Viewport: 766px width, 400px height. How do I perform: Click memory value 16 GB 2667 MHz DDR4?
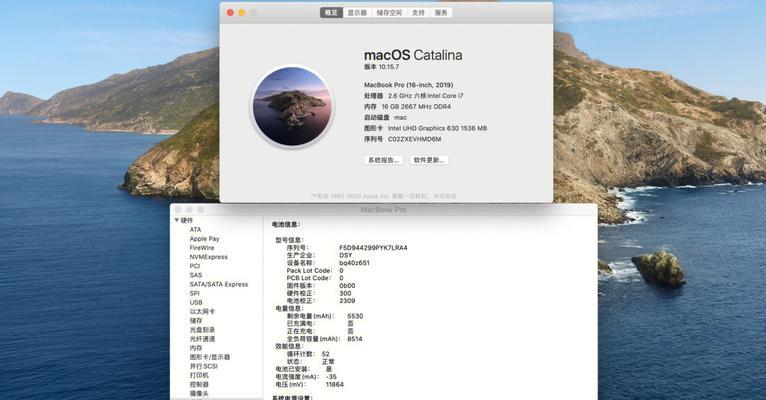tap(416, 106)
